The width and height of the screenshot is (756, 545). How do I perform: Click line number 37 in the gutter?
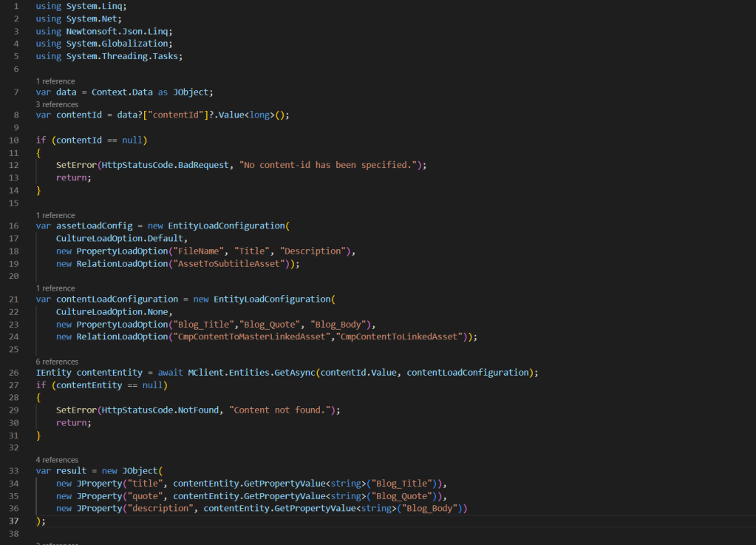[x=15, y=521]
